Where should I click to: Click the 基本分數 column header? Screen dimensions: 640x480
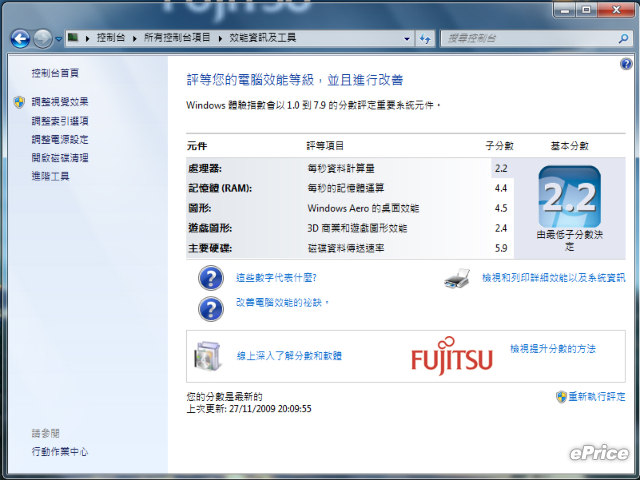pos(569,146)
